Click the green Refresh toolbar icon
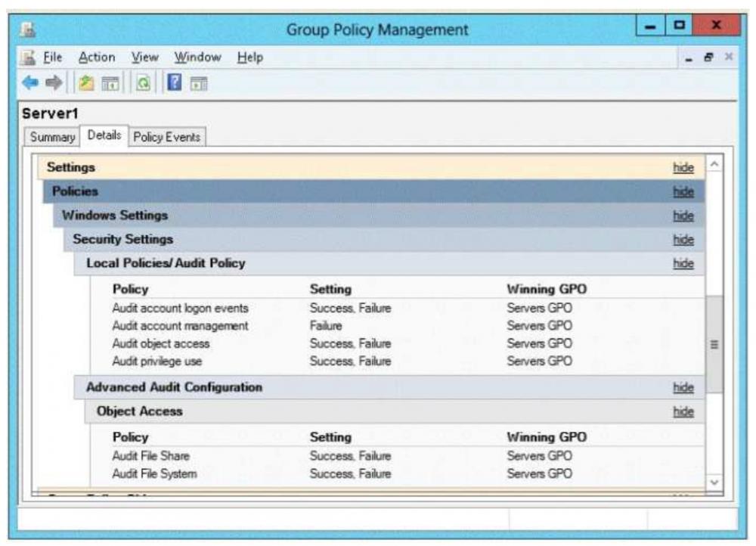Image resolution: width=756 pixels, height=546 pixels. (142, 82)
